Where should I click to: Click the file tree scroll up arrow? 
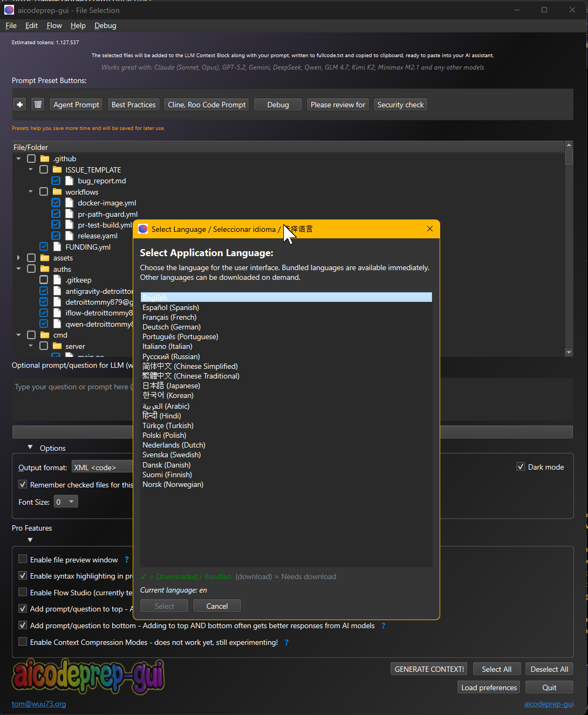tap(569, 145)
